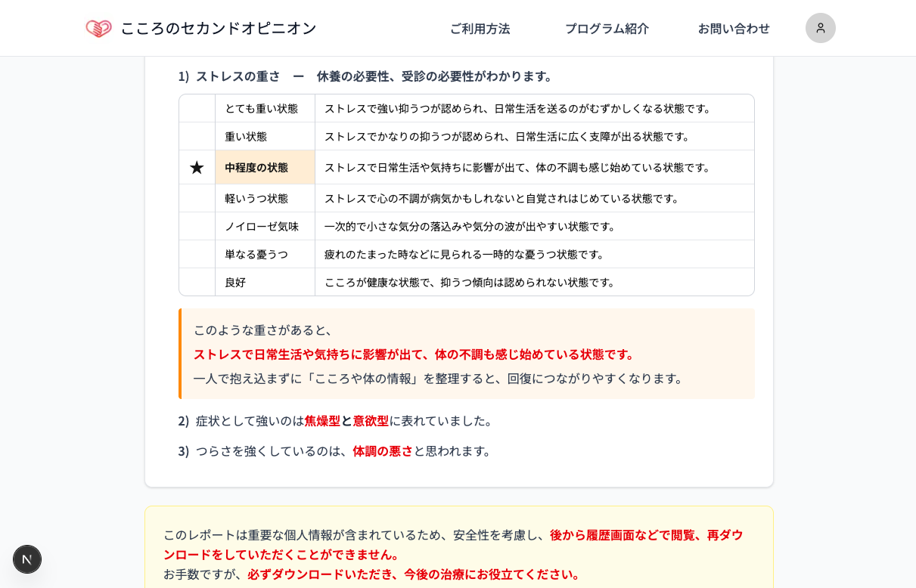Open the user profile avatar icon
The height and width of the screenshot is (588, 916).
tap(820, 28)
